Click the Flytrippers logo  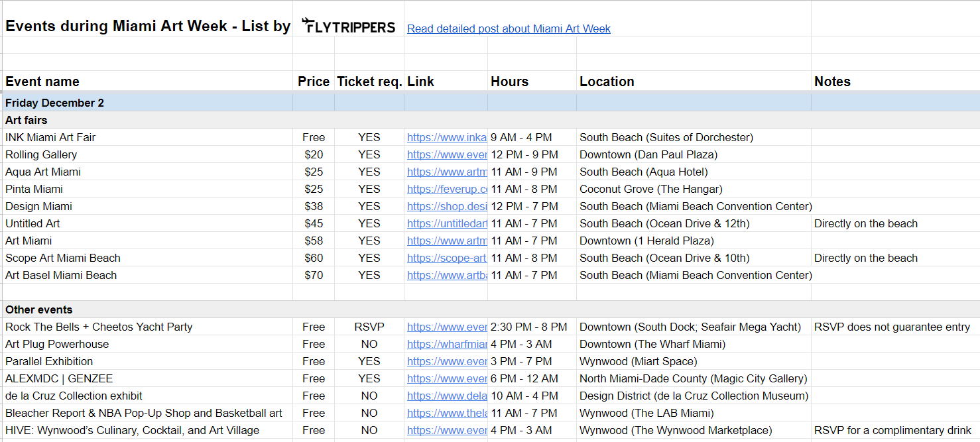[x=348, y=27]
